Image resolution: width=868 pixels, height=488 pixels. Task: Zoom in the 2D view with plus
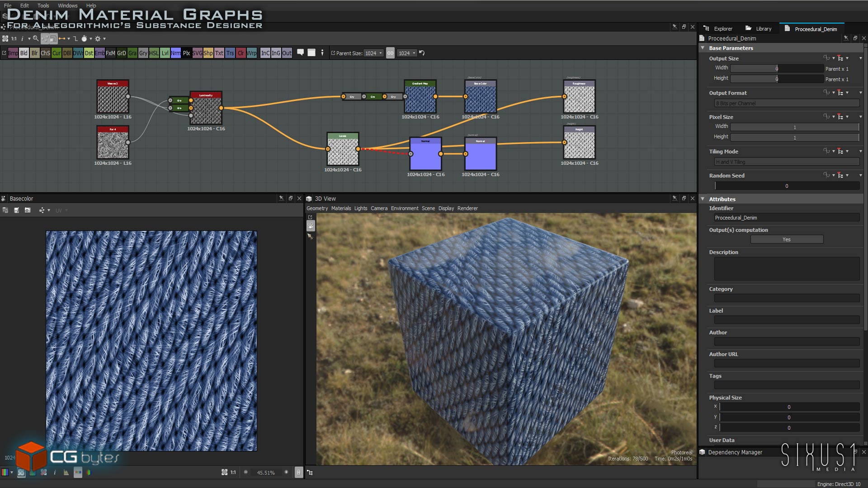point(286,473)
